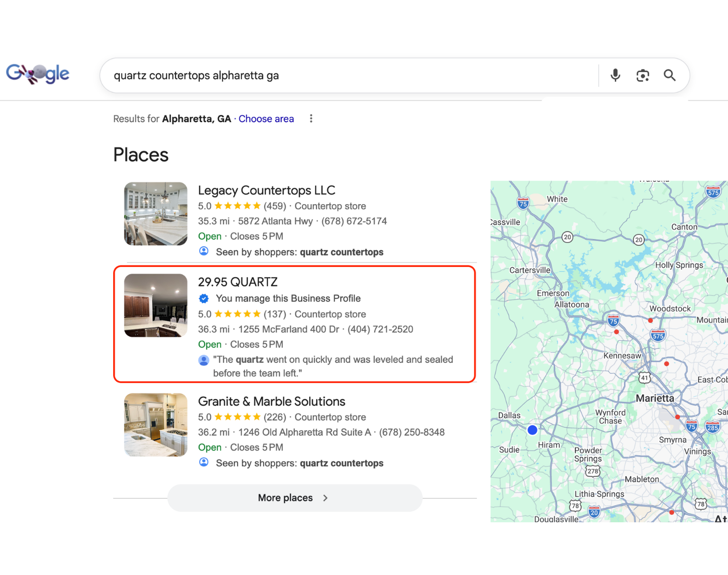Image resolution: width=728 pixels, height=575 pixels.
Task: Click the reviewer avatar icon under 29.95 QUARTZ
Action: click(x=204, y=360)
